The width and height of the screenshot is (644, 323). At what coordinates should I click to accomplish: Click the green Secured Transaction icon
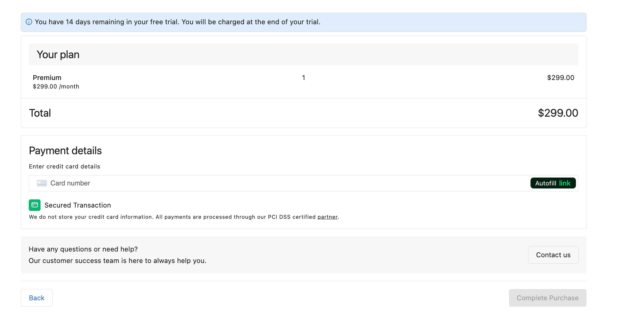pyautogui.click(x=34, y=205)
